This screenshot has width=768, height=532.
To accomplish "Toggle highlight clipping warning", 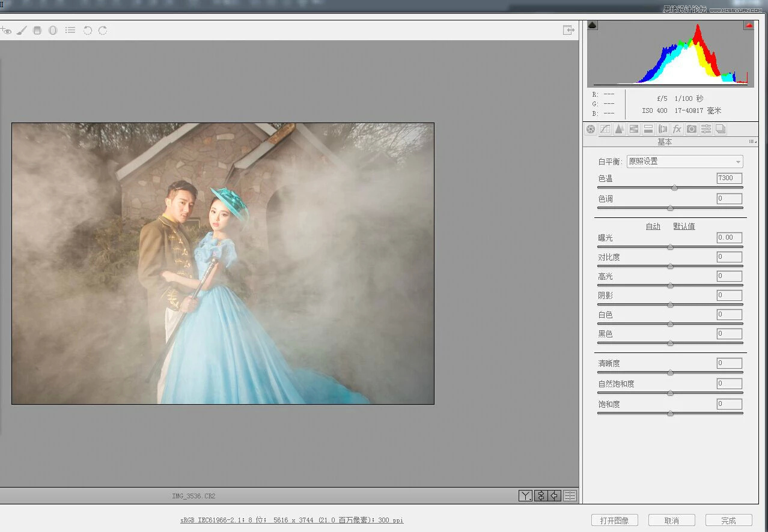I will tap(749, 25).
